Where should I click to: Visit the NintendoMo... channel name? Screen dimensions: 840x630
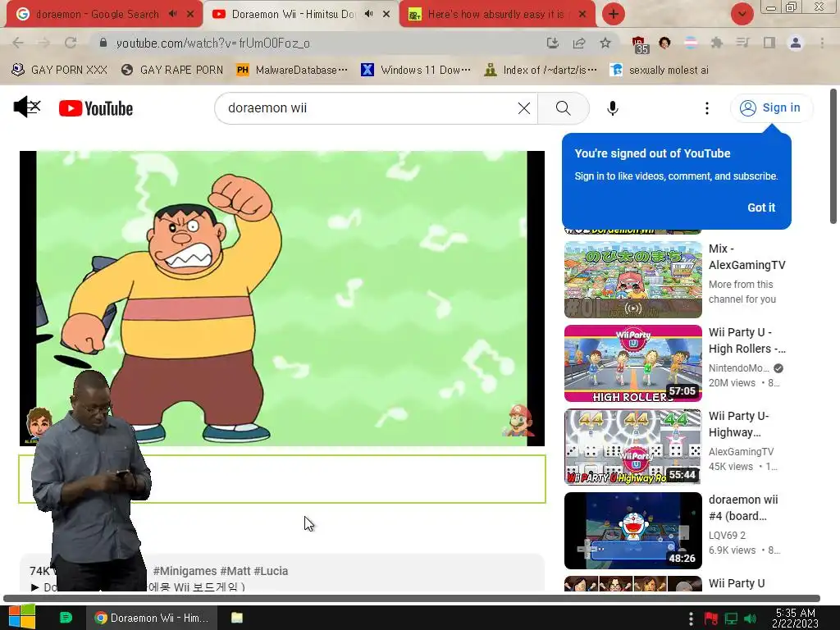[739, 368]
